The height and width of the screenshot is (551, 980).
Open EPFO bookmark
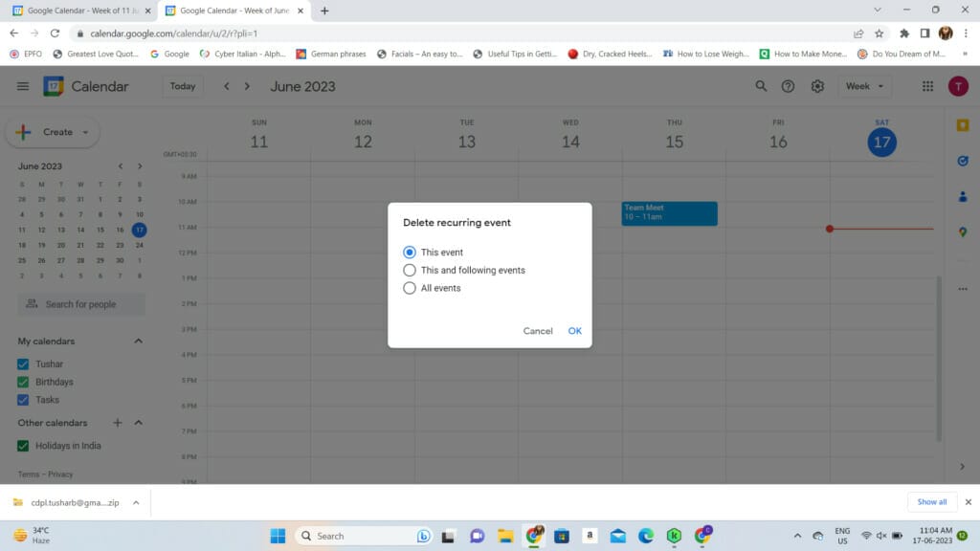point(26,54)
